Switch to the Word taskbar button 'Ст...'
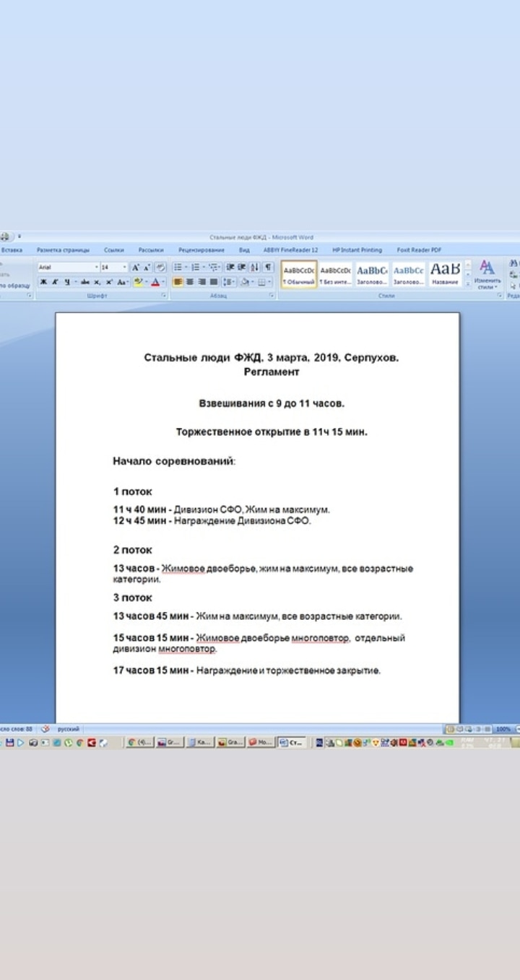520x980 pixels. pos(292,742)
